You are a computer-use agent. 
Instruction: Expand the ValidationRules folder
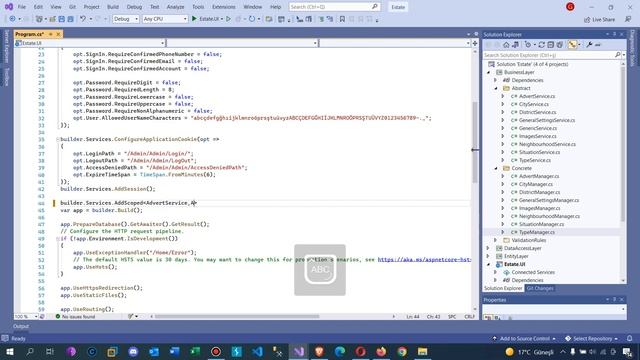[496, 240]
